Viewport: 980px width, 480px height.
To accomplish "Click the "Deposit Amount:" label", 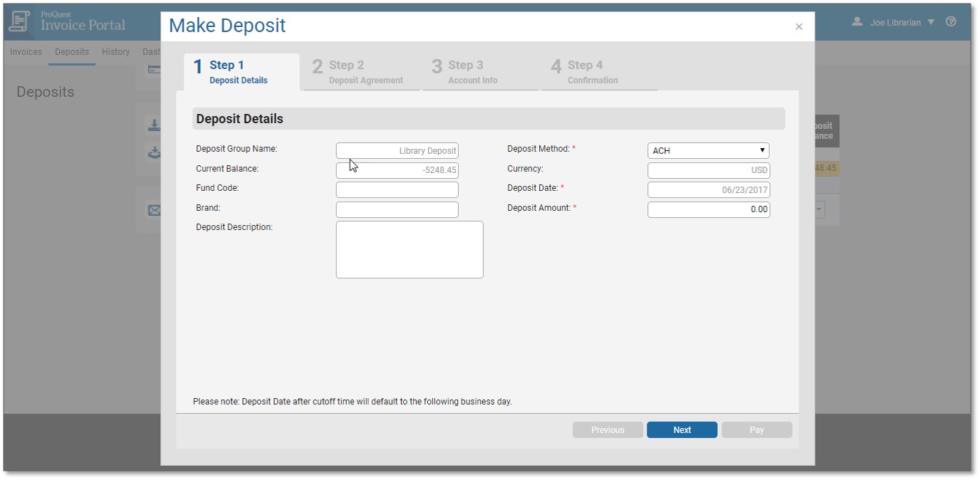I will 539,208.
